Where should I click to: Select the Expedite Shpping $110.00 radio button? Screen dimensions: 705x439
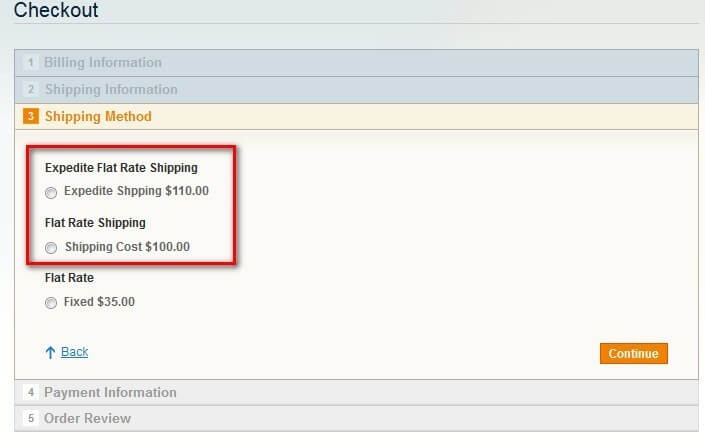[x=51, y=193]
